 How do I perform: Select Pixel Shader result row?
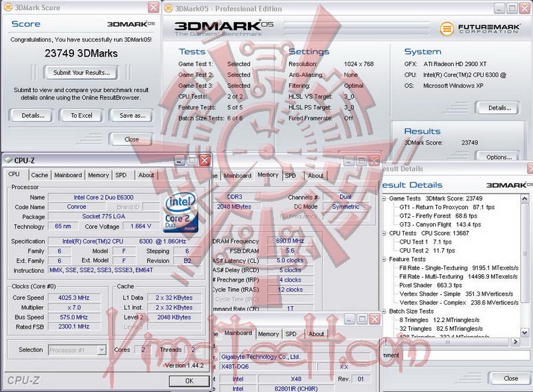tap(430, 286)
